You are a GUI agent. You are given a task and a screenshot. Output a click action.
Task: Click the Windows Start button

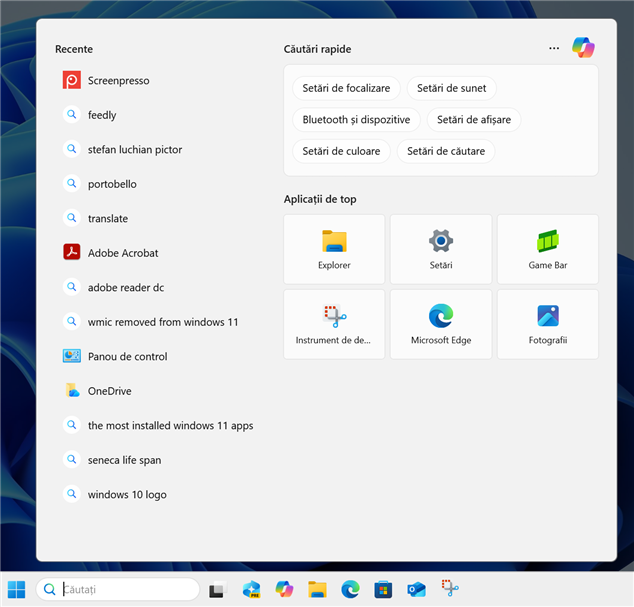(x=17, y=589)
